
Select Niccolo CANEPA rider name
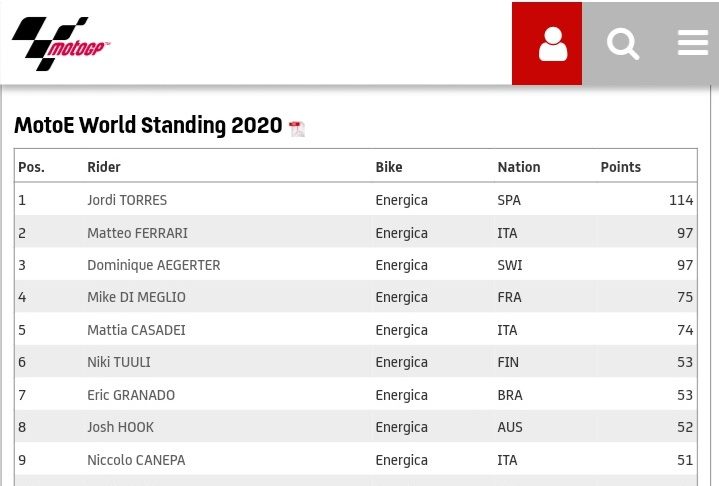click(x=136, y=460)
